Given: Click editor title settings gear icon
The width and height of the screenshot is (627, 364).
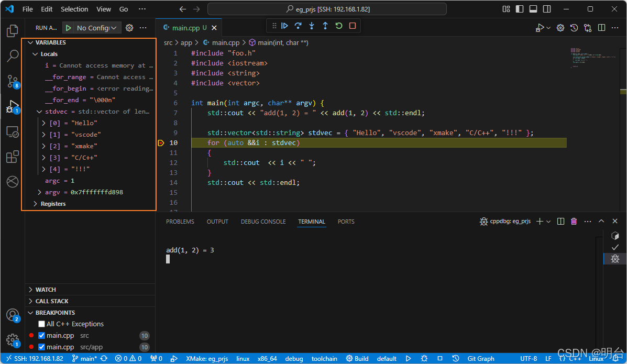Looking at the screenshot, I should tap(560, 28).
